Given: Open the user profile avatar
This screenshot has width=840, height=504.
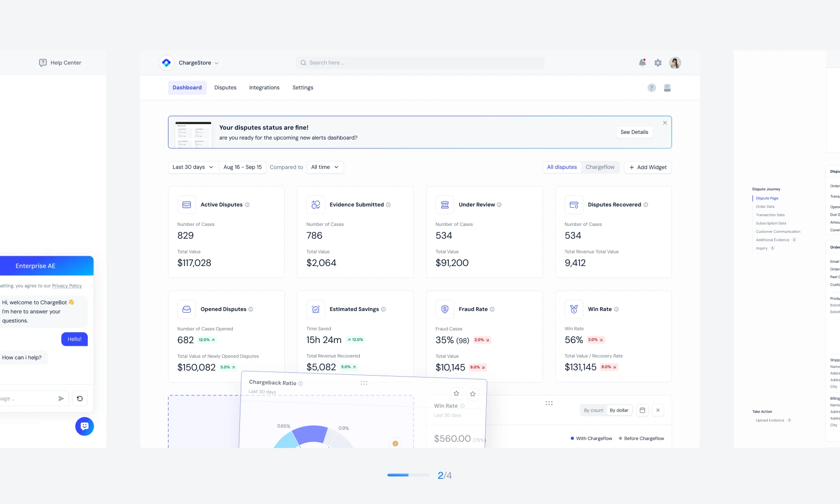Looking at the screenshot, I should coord(675,63).
